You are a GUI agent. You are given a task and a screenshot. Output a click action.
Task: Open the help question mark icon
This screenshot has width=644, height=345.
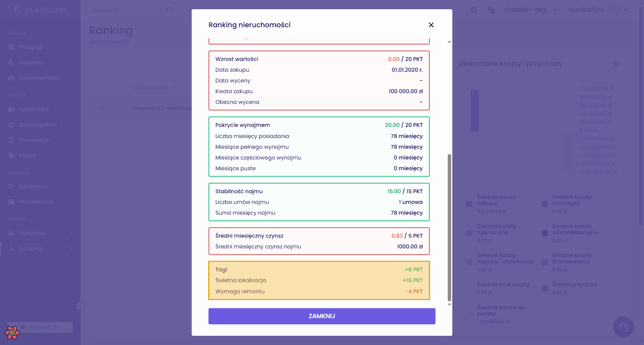click(x=617, y=64)
